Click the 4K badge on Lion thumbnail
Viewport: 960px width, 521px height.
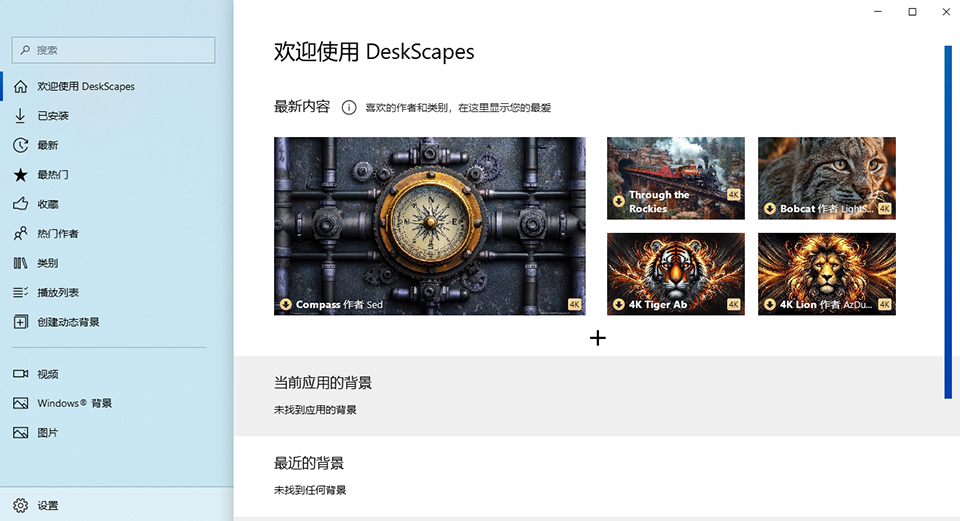coord(885,304)
